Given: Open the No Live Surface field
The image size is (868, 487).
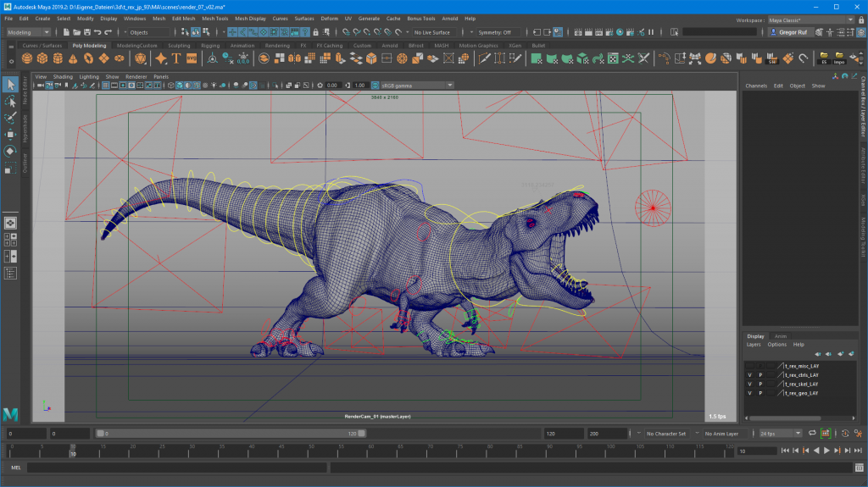Looking at the screenshot, I should coord(434,32).
